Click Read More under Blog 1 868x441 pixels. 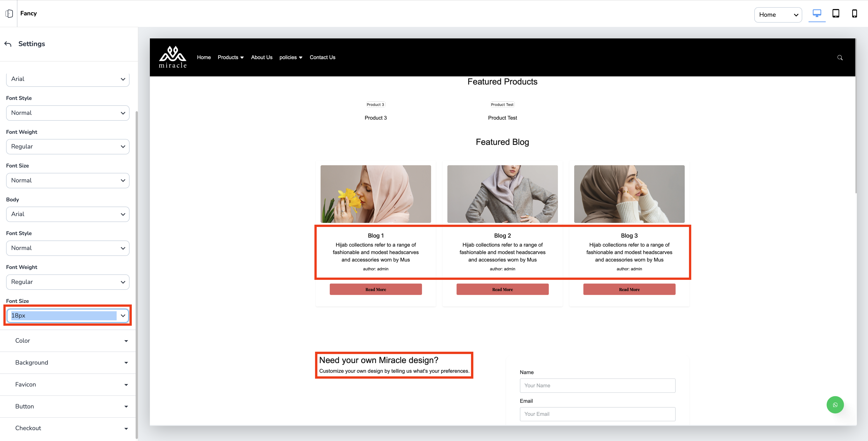[x=375, y=289]
